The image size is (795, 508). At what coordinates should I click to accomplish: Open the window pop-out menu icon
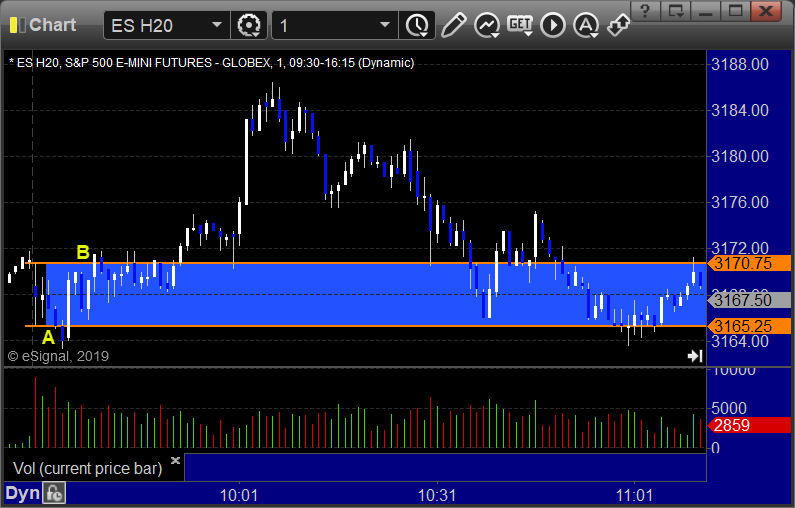pyautogui.click(x=675, y=11)
